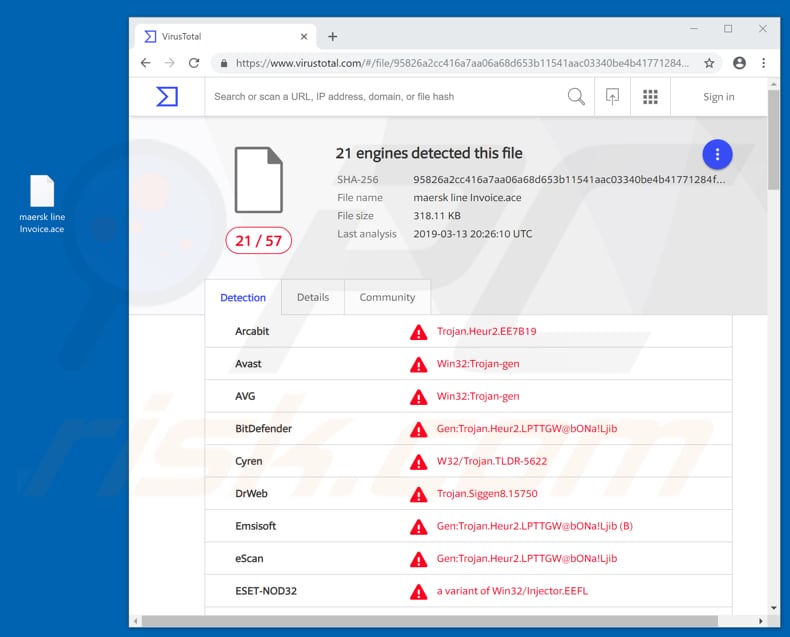Click file name 'maersk line Invoice.ace'
This screenshot has width=790, height=637.
pyautogui.click(x=467, y=198)
